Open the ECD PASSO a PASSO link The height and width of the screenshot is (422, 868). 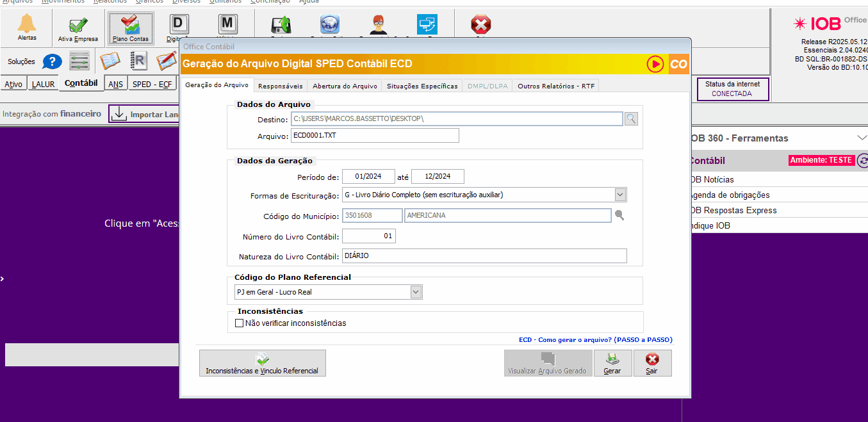[x=595, y=340]
